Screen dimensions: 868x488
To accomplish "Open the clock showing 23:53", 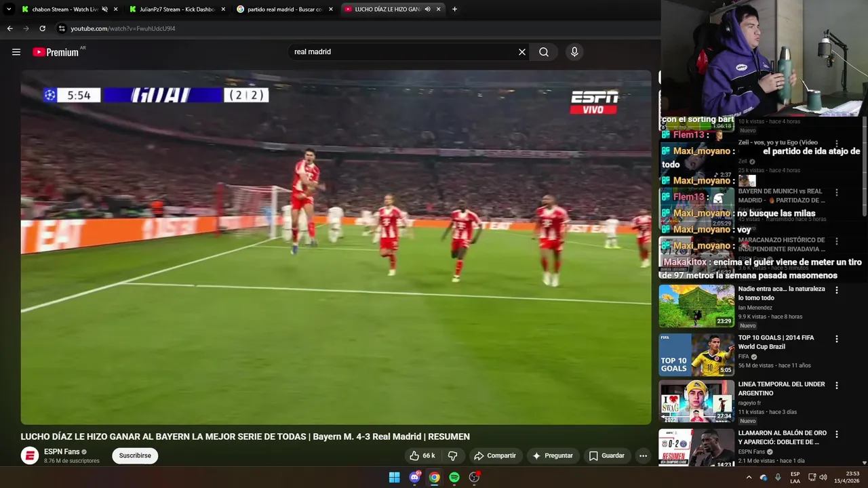I will [847, 477].
